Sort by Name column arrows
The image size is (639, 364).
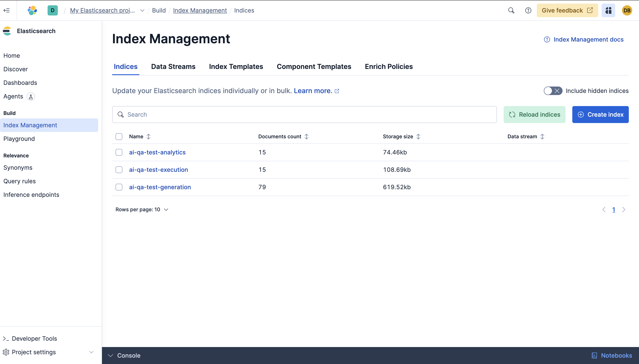point(148,137)
